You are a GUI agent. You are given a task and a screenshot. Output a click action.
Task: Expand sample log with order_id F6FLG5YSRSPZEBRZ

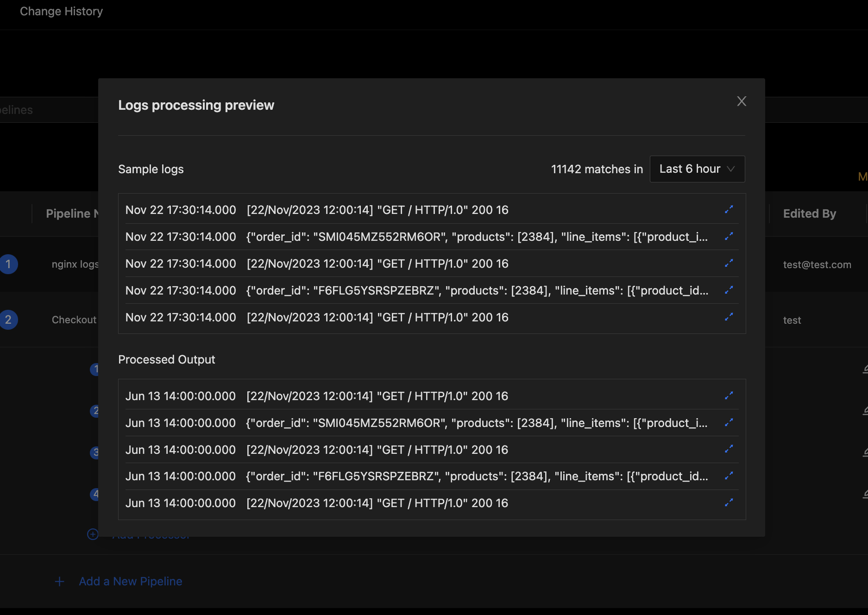pos(729,290)
